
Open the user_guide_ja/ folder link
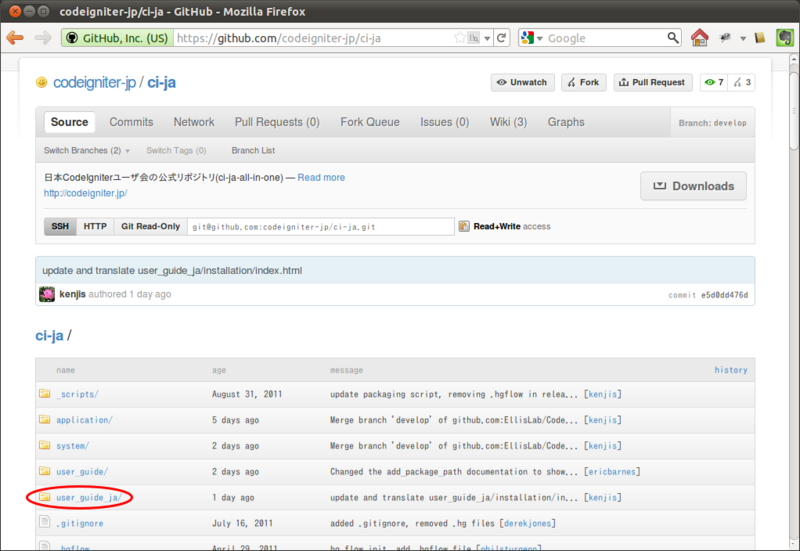tap(89, 497)
